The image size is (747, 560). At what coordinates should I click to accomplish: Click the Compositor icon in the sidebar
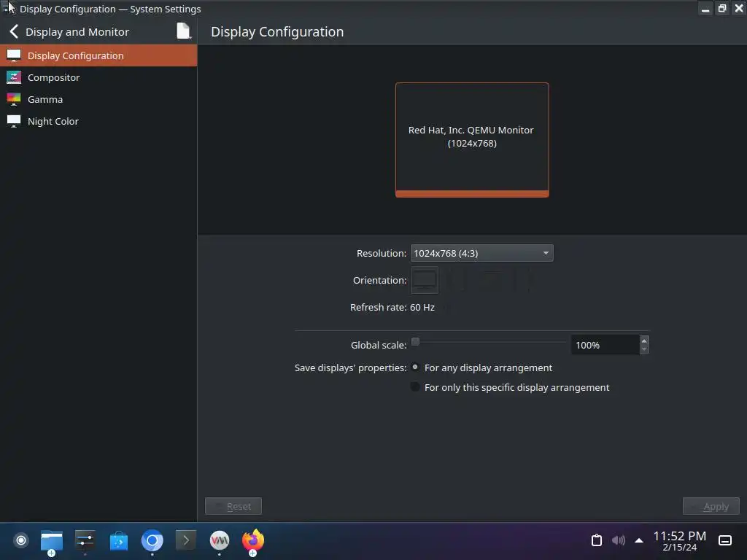point(14,77)
